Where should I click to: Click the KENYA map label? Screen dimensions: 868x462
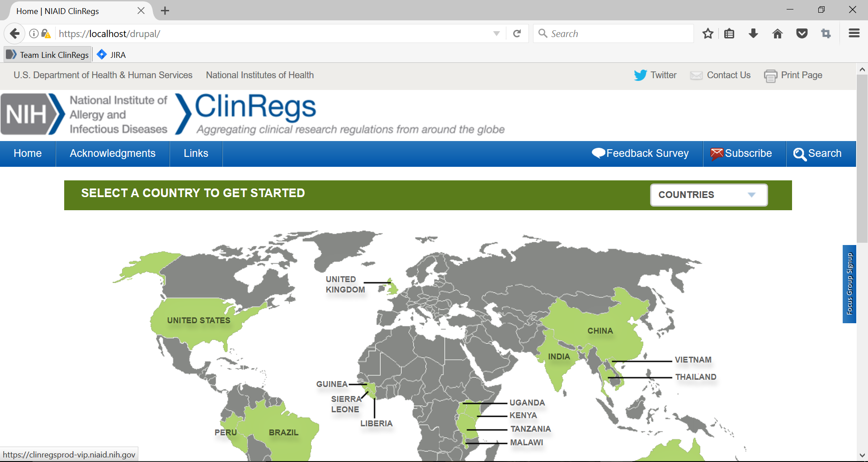523,415
